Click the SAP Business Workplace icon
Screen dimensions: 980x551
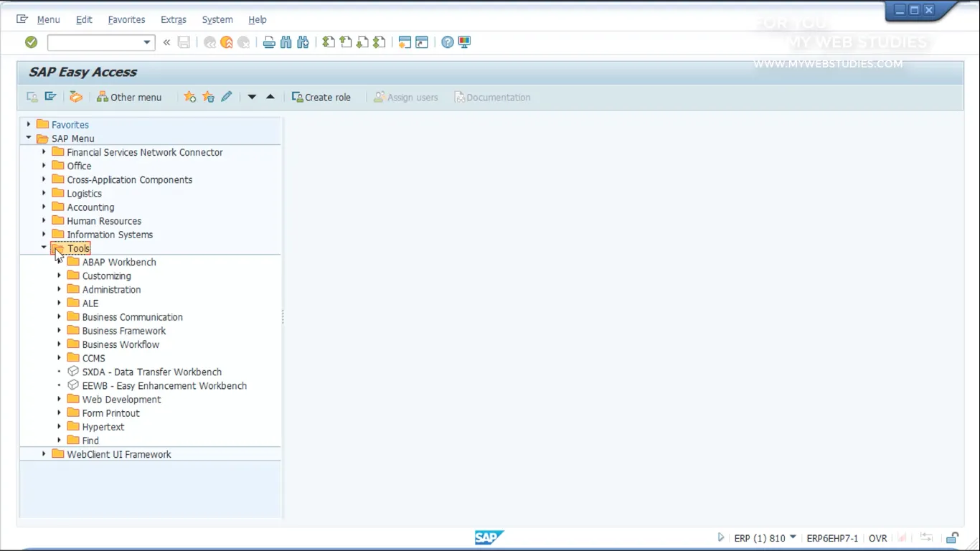(x=76, y=97)
